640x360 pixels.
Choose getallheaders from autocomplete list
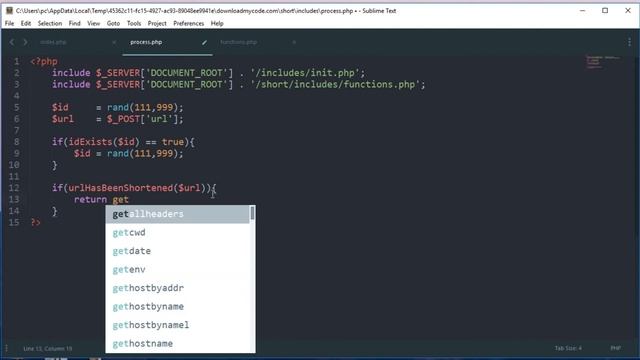coord(178,214)
